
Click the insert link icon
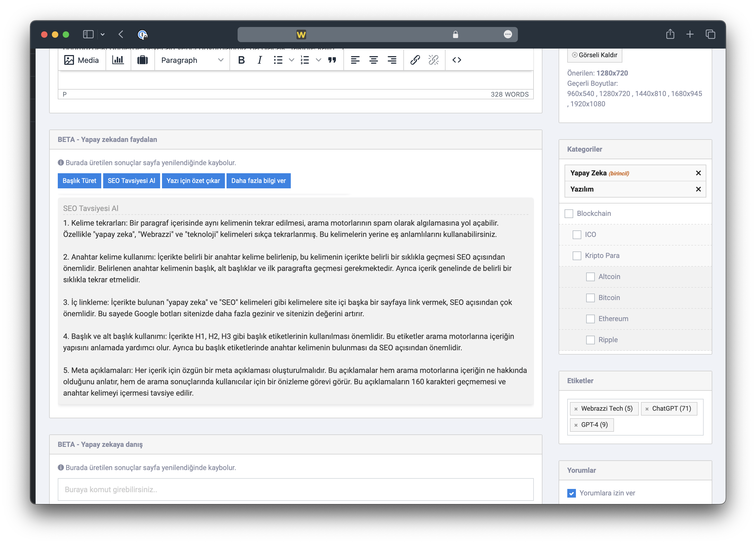(x=415, y=60)
